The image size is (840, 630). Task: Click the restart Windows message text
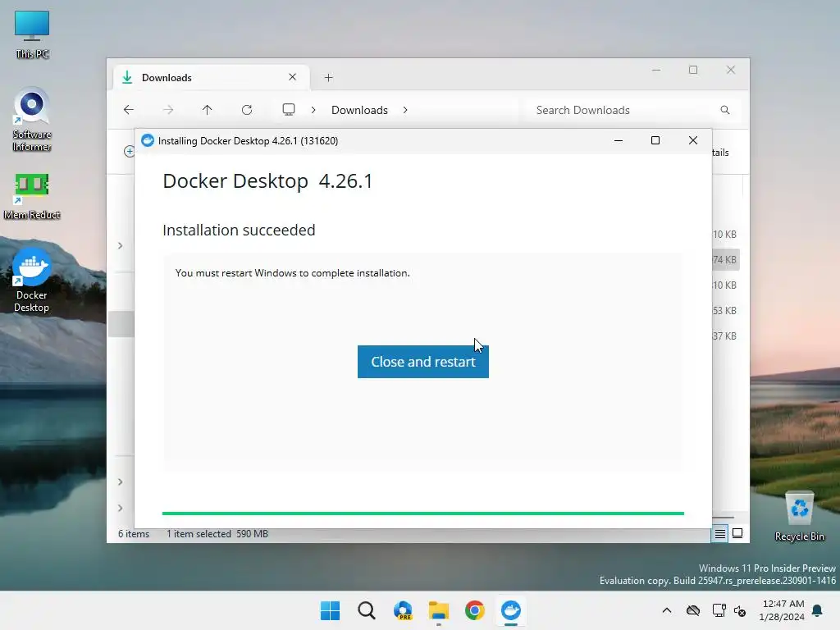293,272
